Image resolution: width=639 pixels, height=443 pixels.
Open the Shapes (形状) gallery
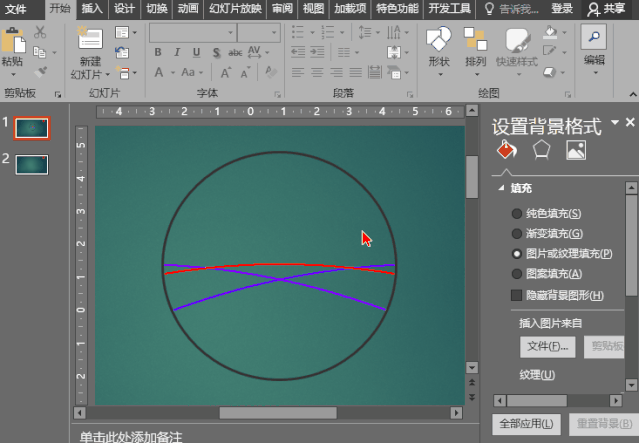[439, 42]
